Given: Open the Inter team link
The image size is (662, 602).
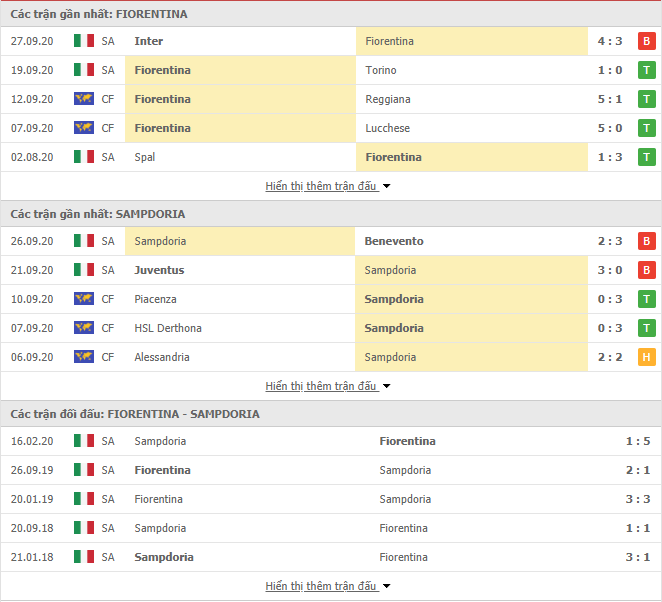Looking at the screenshot, I should [149, 41].
